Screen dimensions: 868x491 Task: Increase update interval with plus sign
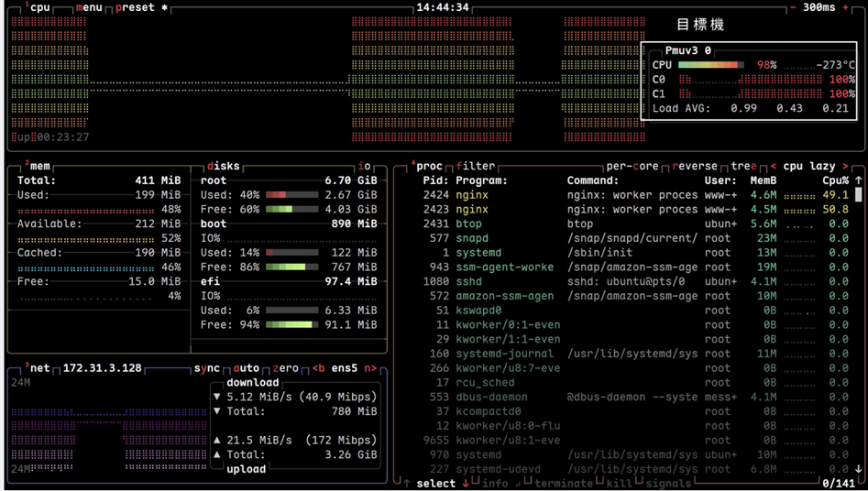click(845, 7)
